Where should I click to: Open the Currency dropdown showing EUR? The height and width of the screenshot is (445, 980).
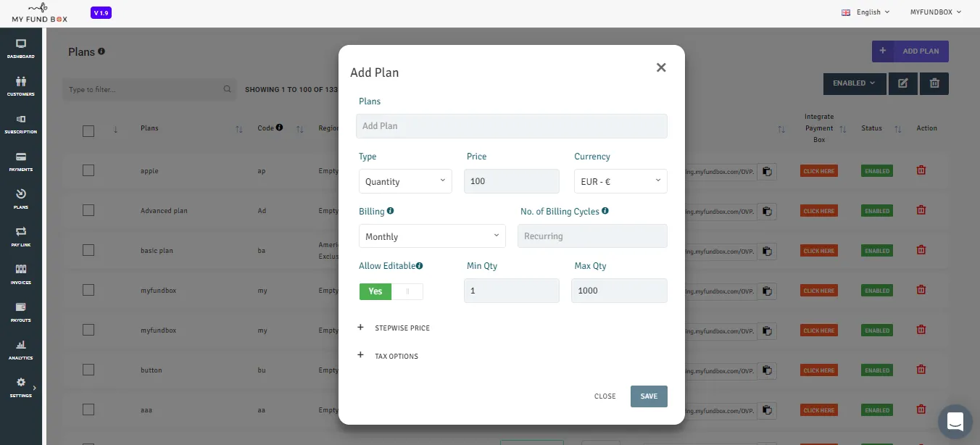click(x=620, y=181)
